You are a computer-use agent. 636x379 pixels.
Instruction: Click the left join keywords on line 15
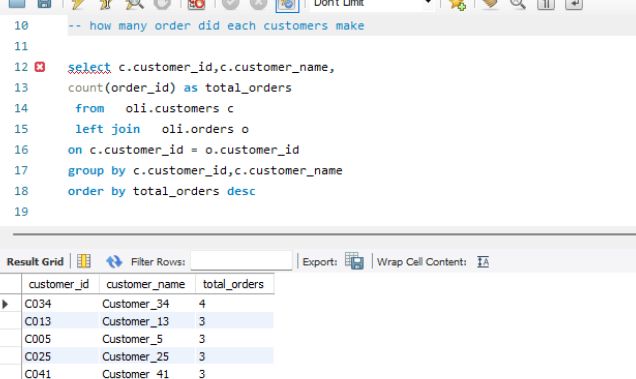pyautogui.click(x=108, y=129)
